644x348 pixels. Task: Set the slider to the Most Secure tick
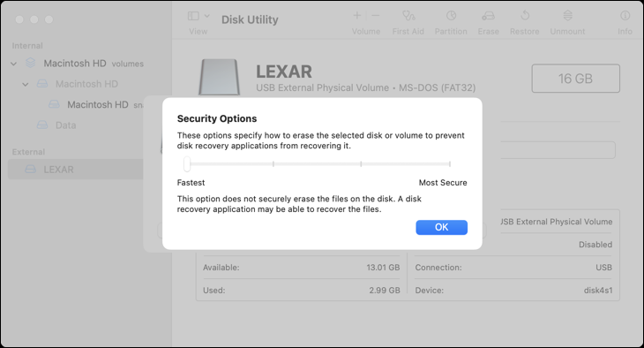pyautogui.click(x=450, y=163)
